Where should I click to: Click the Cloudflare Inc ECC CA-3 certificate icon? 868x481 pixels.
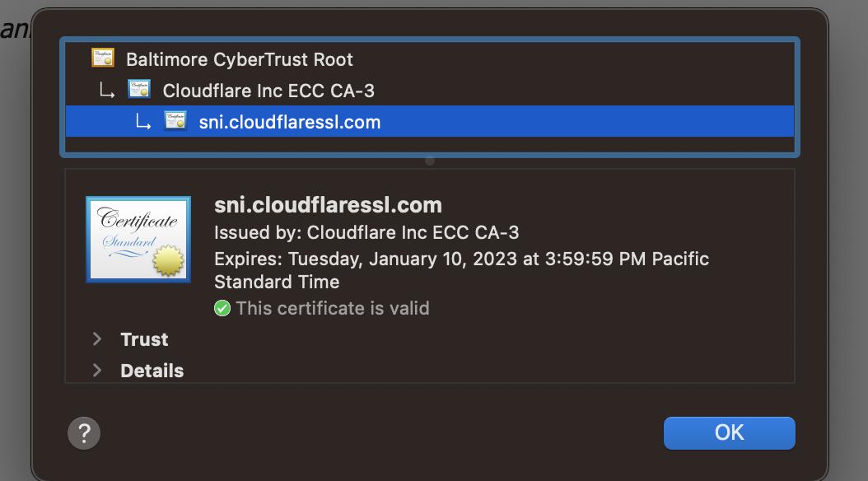point(139,90)
